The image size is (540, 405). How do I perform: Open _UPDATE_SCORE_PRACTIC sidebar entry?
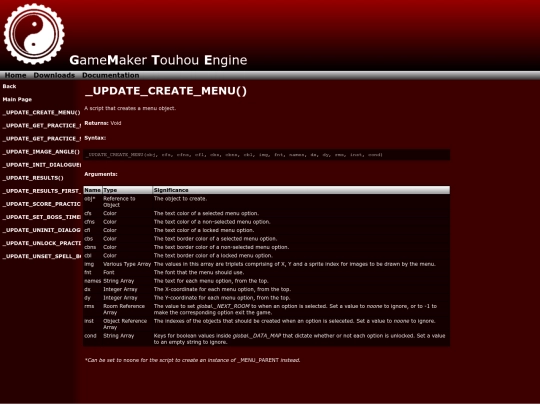pos(42,204)
